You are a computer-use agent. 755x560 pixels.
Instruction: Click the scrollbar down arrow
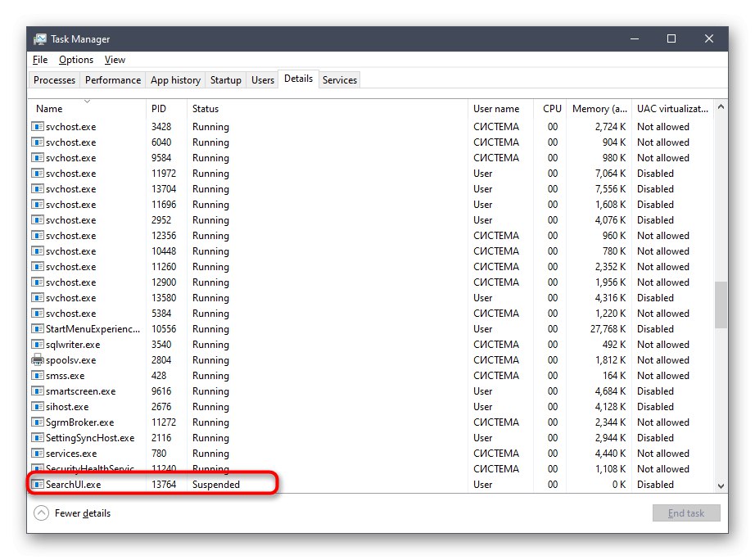pyautogui.click(x=721, y=485)
